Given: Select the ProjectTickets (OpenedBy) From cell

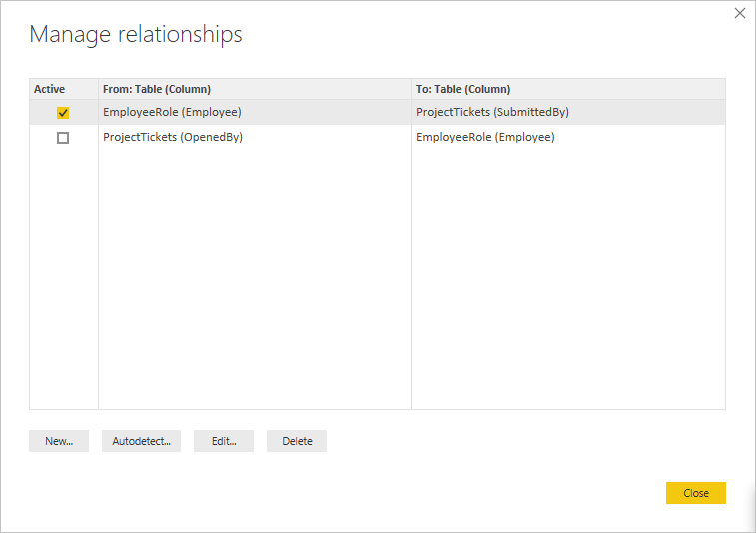Looking at the screenshot, I should click(x=173, y=138).
